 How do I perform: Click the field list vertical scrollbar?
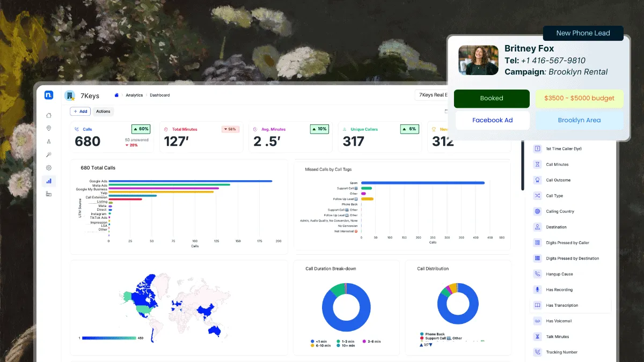click(523, 166)
